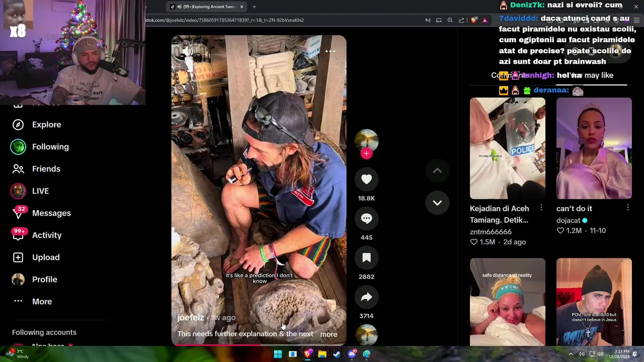Click 445 comments count
This screenshot has height=362, width=644.
[366, 237]
